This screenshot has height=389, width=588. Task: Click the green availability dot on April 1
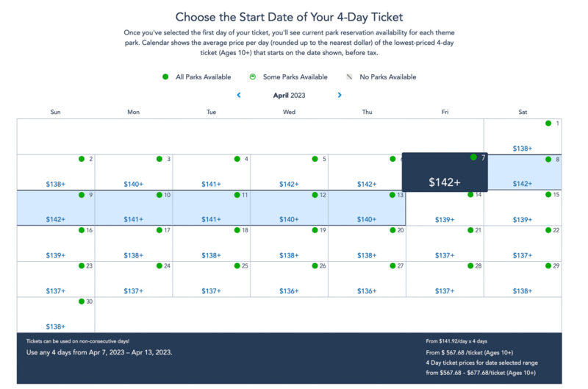tap(548, 124)
